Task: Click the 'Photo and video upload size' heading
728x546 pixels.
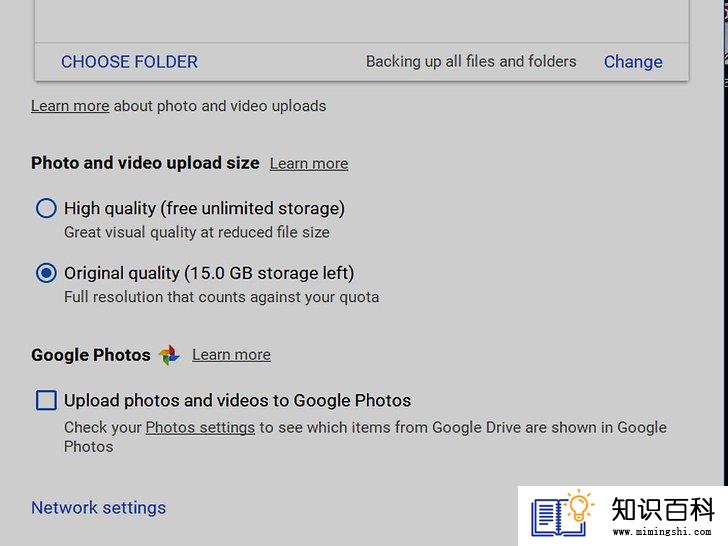Action: [x=145, y=163]
